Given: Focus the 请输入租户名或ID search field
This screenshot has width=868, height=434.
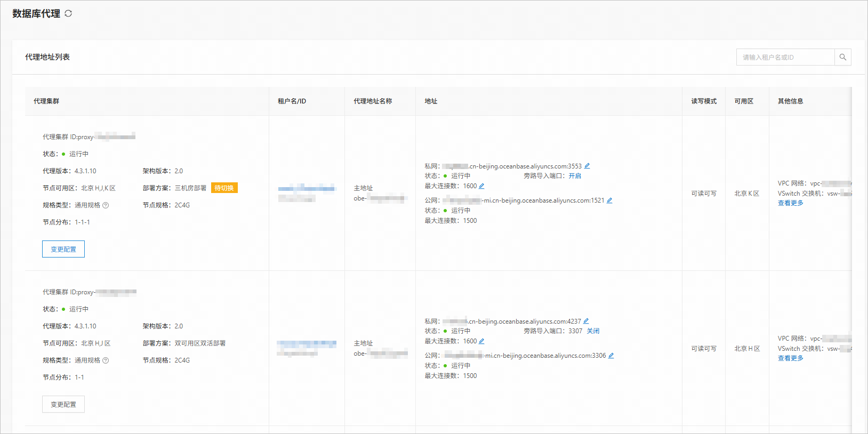Looking at the screenshot, I should [785, 57].
